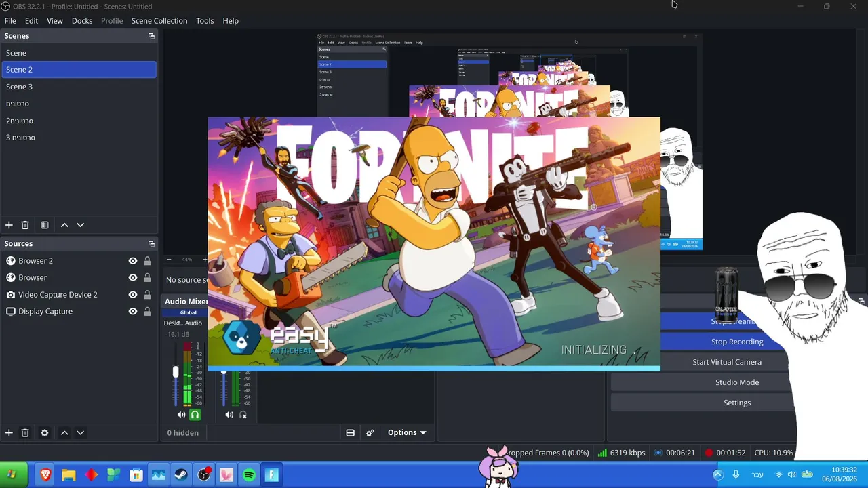Screen dimensions: 868x488
Task: Select the "Browser 2" source row
Action: [x=79, y=261]
